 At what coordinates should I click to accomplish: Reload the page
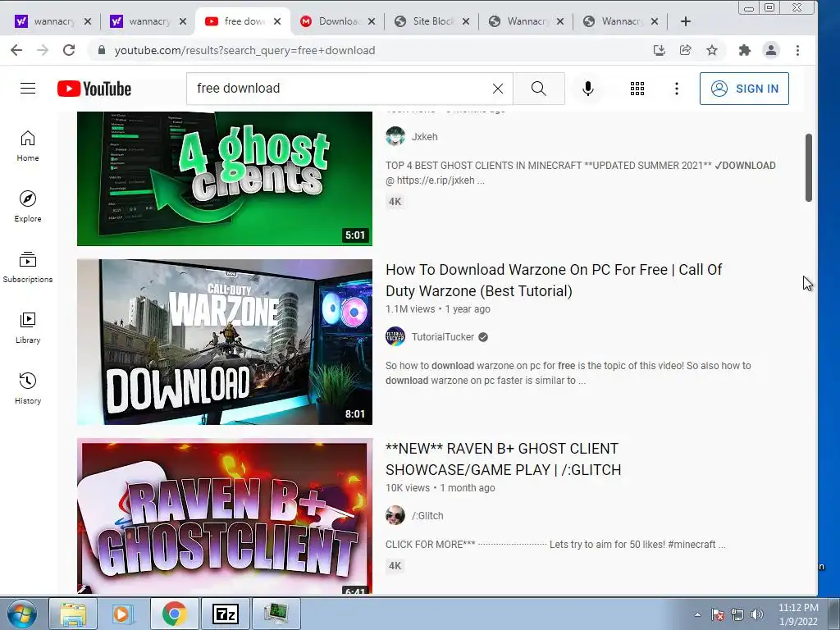coord(69,50)
